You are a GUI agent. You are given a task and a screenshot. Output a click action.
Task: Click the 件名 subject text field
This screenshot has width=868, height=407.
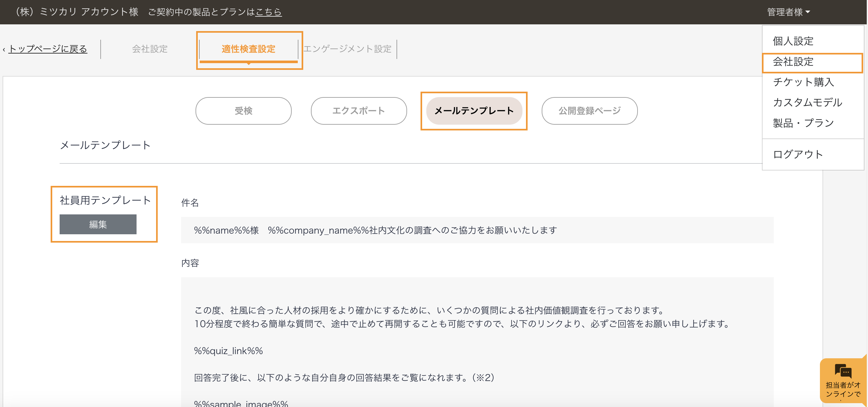(x=477, y=230)
